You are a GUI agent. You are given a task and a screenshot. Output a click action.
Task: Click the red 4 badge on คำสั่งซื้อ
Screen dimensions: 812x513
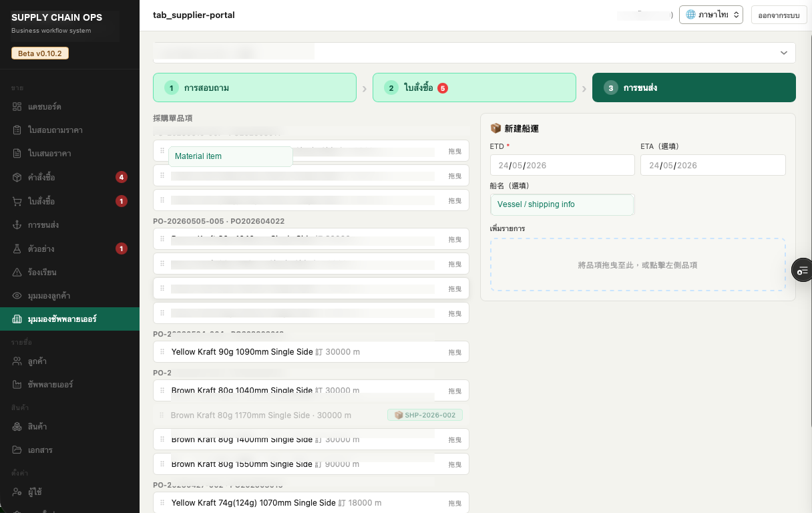tap(121, 177)
